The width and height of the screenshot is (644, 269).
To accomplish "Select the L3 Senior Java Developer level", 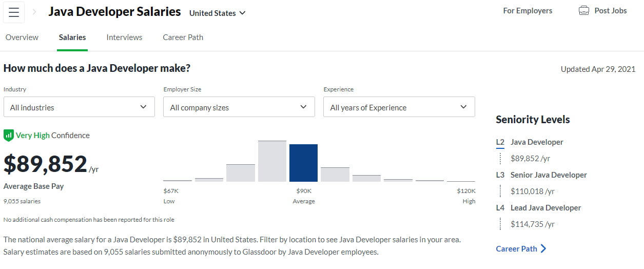I will point(549,175).
